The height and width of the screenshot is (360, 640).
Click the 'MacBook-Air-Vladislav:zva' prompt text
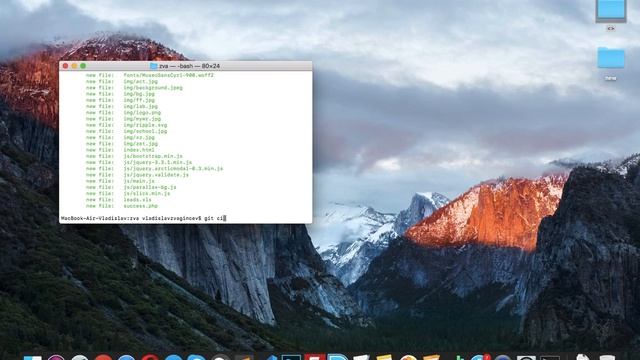point(100,218)
